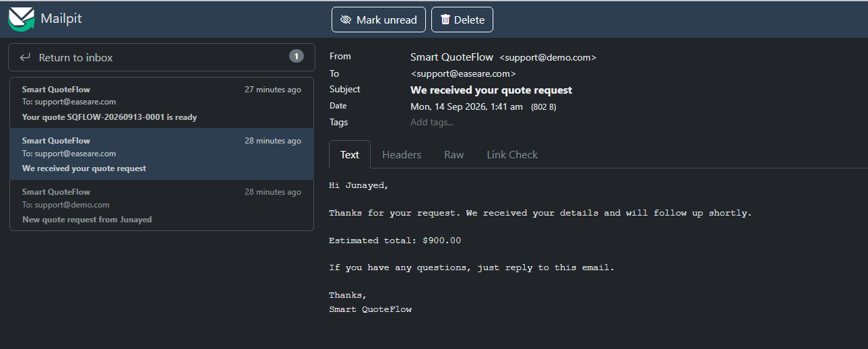Switch to the Text tab
The width and height of the screenshot is (868, 349).
(x=350, y=154)
